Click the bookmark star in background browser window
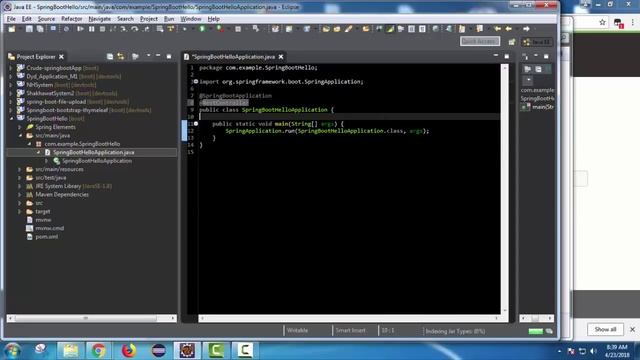This screenshot has height=360, width=640. click(x=602, y=22)
